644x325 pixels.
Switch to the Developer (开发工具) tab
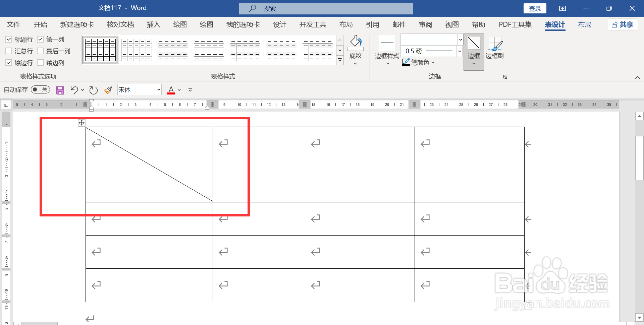[x=313, y=25]
